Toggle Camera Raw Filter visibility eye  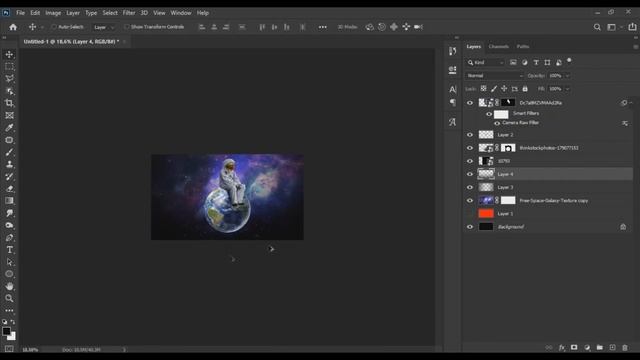497,123
